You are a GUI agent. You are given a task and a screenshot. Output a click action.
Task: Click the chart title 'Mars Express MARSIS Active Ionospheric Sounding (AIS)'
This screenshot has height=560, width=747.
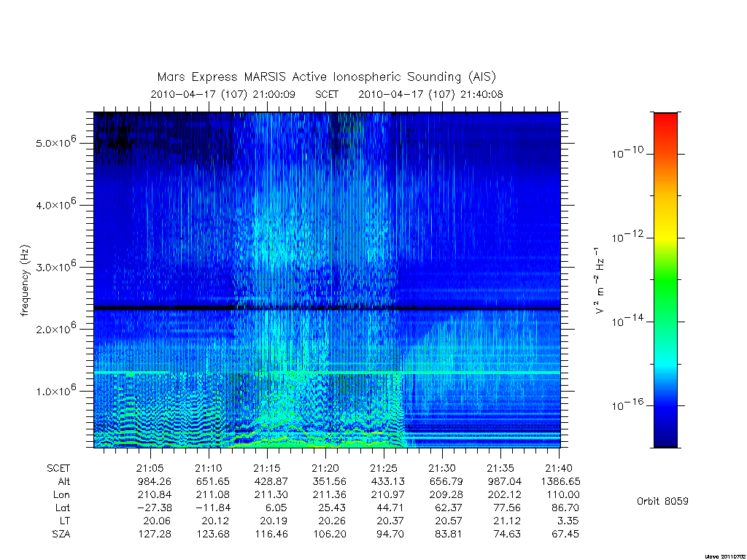tap(327, 77)
